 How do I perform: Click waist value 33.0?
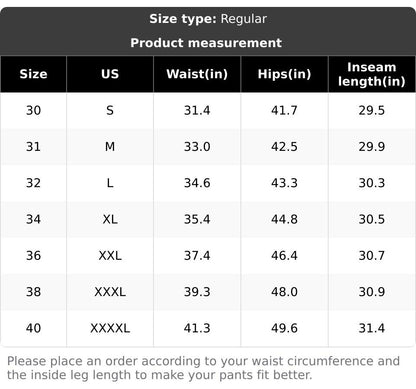coord(197,147)
